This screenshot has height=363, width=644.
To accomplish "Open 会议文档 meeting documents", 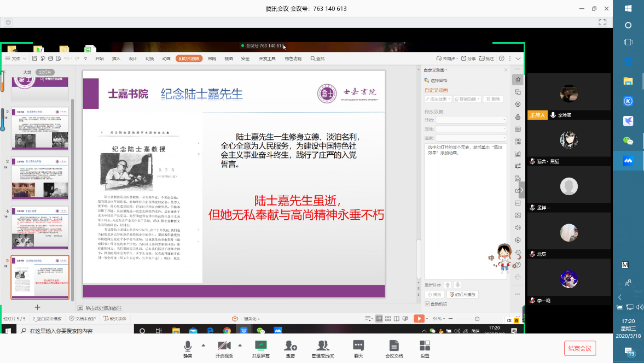I will tap(393, 349).
